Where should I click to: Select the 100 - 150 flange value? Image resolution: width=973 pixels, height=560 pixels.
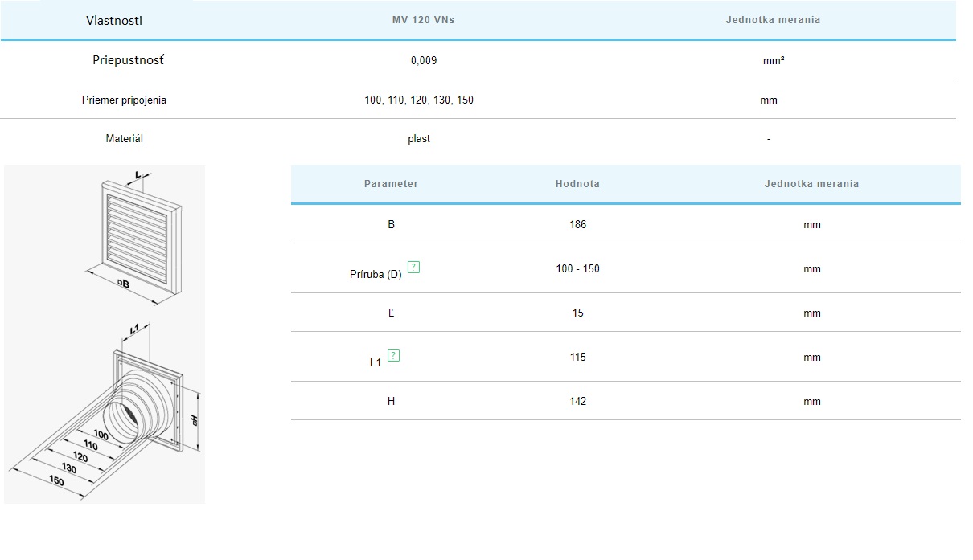pyautogui.click(x=577, y=268)
